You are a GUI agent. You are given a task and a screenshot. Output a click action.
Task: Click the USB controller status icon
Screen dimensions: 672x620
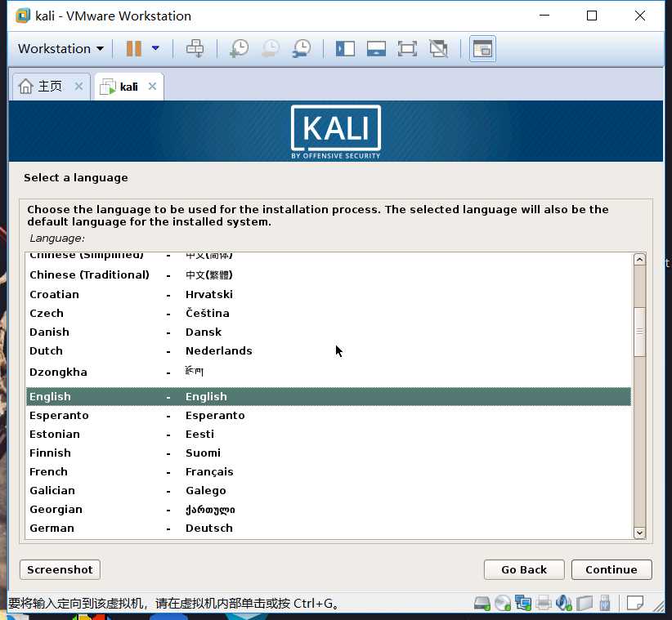click(x=605, y=604)
